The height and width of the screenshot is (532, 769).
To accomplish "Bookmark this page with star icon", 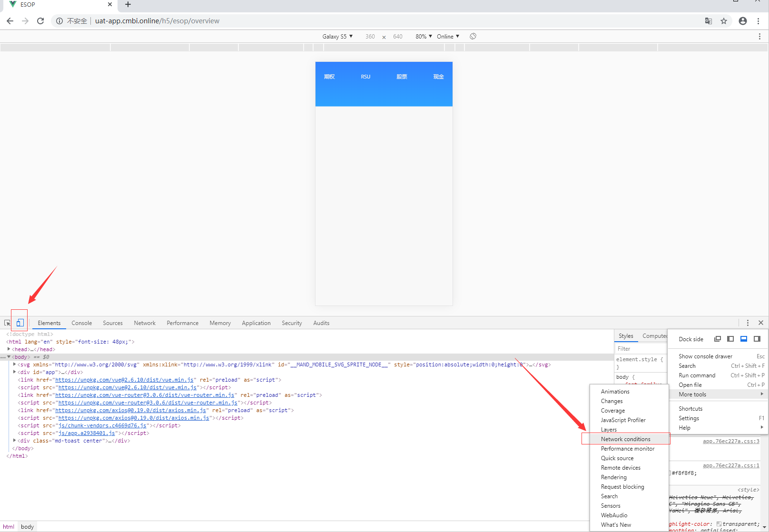I will point(724,21).
